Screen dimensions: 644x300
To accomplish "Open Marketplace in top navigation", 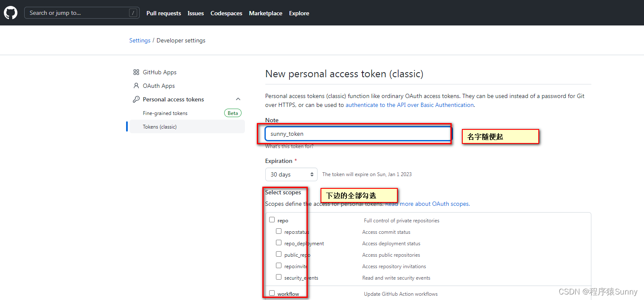I will coord(266,13).
